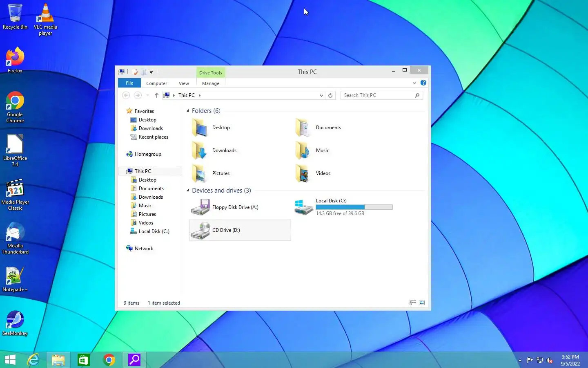Image resolution: width=588 pixels, height=368 pixels.
Task: Open the root breadcrumb arrow before This PC
Action: [x=174, y=95]
